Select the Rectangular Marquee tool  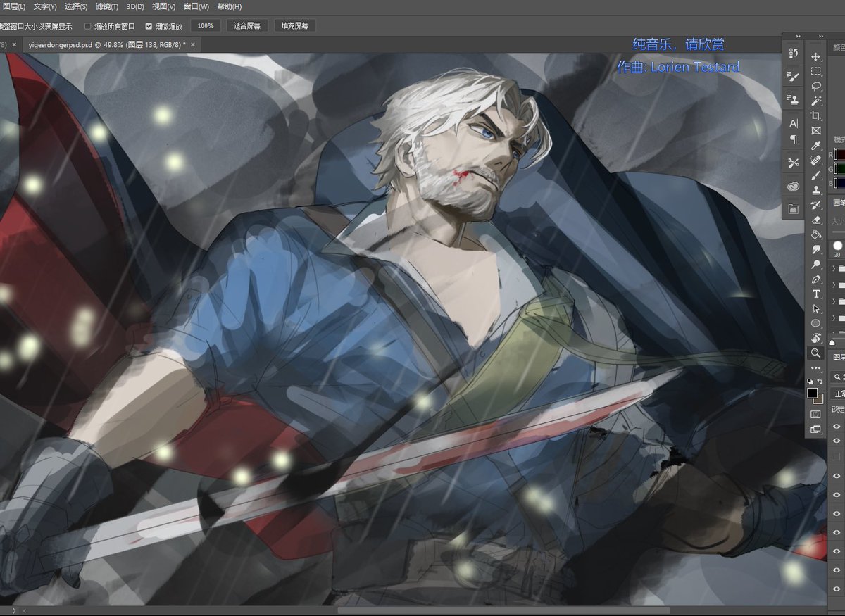[816, 71]
